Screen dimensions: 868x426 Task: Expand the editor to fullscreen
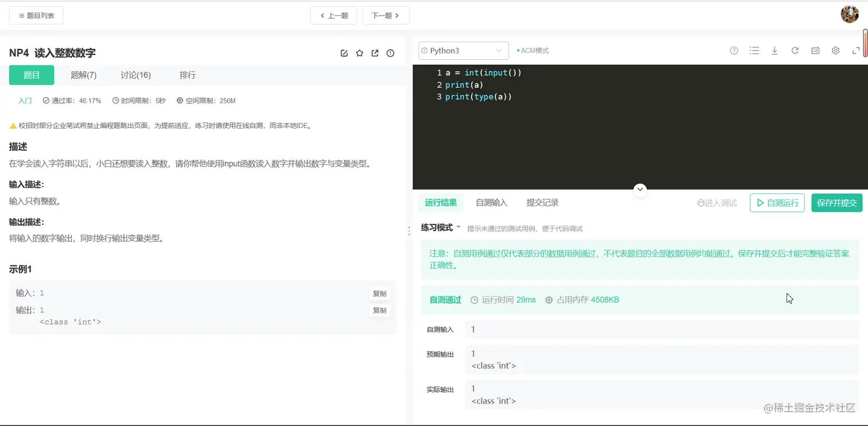[856, 51]
